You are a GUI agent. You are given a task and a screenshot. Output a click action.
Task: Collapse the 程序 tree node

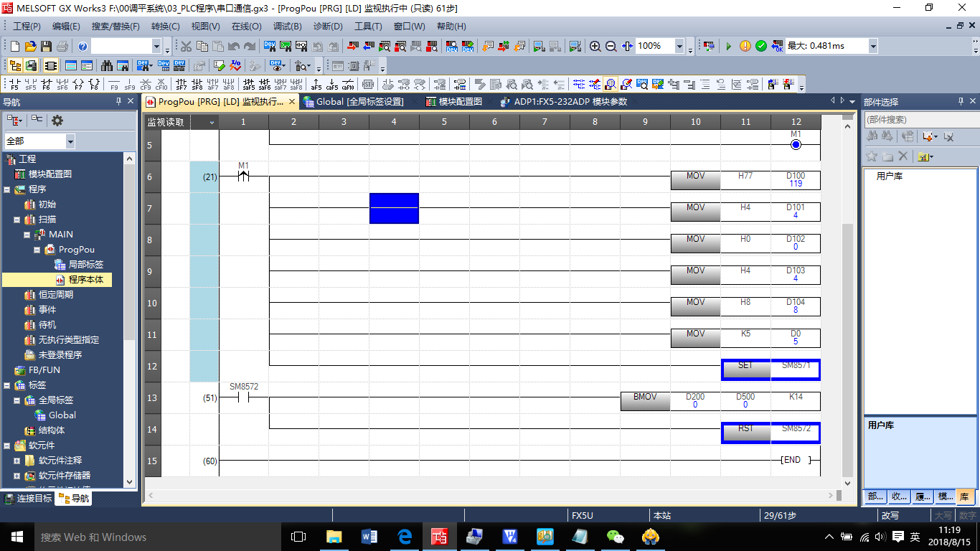pyautogui.click(x=6, y=189)
